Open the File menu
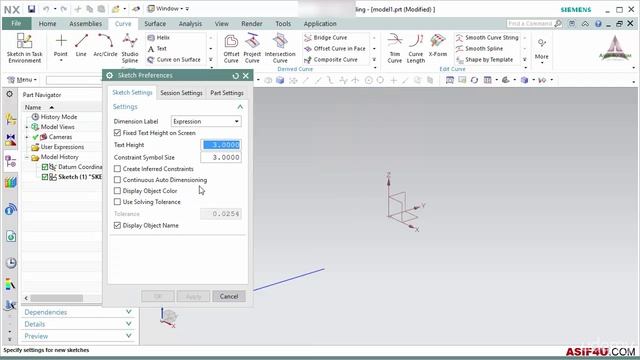 [16, 24]
